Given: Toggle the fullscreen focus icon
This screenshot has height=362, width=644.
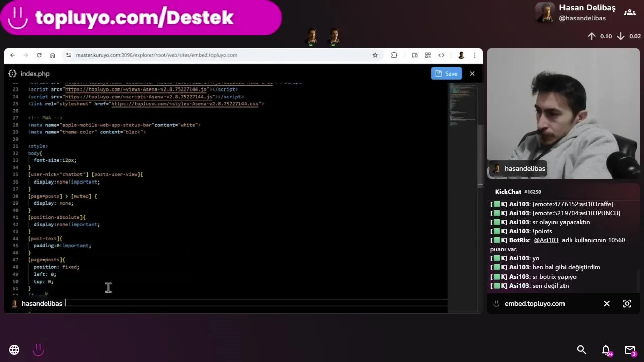Looking at the screenshot, I should pos(627,304).
